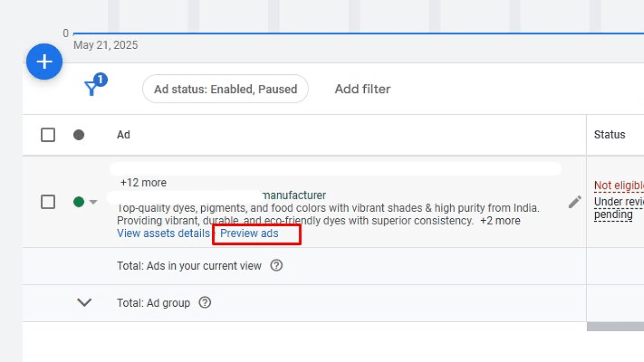Show the +12 more headlines
The height and width of the screenshot is (362, 644).
click(143, 183)
